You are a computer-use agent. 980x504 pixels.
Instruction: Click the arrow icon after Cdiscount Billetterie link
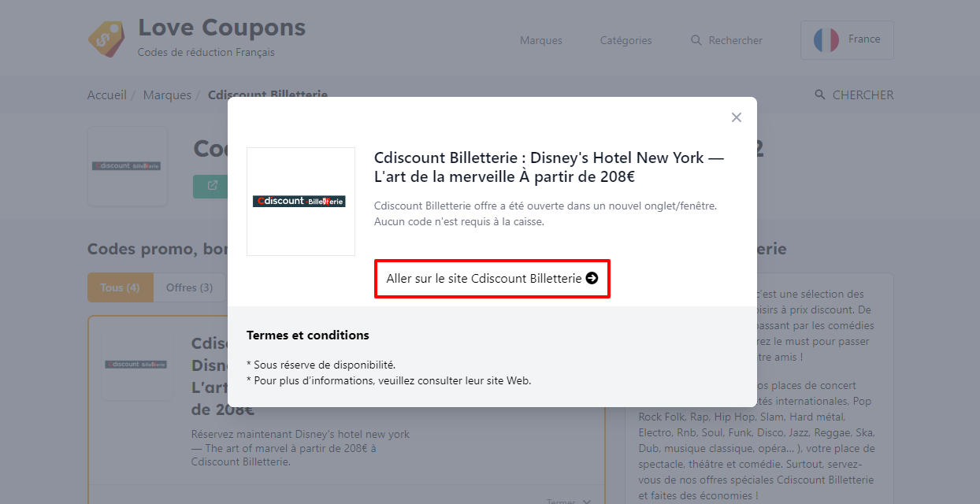click(x=592, y=278)
